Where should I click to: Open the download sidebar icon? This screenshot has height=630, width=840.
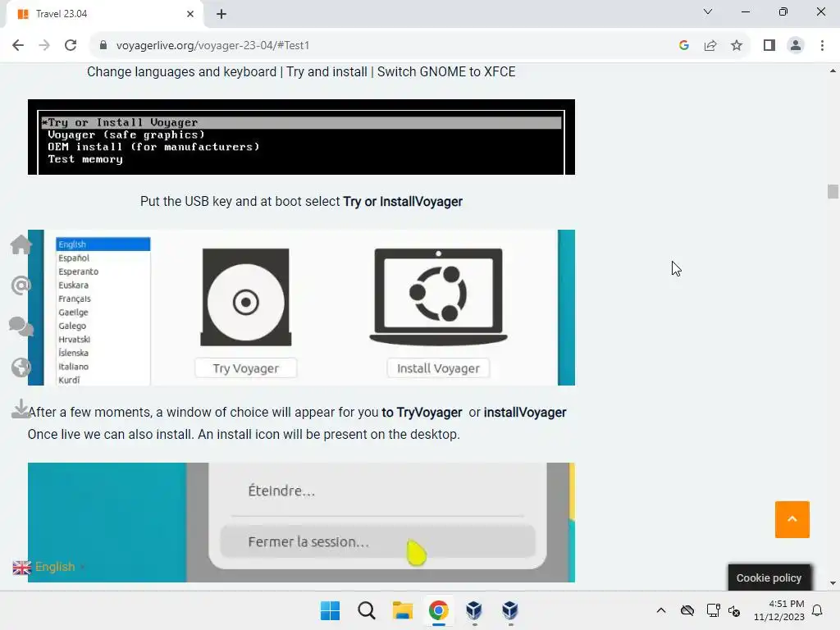pyautogui.click(x=21, y=409)
